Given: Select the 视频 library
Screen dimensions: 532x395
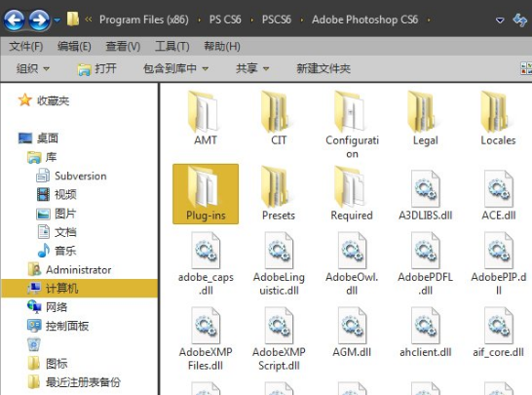Looking at the screenshot, I should (57, 194).
